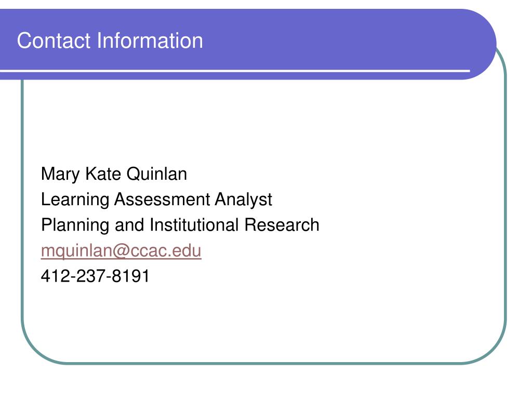
Task: Select the word Assessment
Action: (x=162, y=199)
